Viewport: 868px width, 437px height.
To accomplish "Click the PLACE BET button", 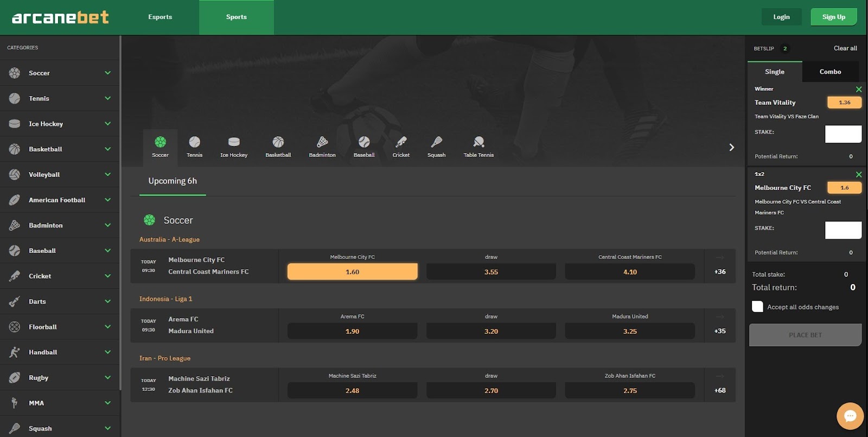I will pyautogui.click(x=805, y=335).
